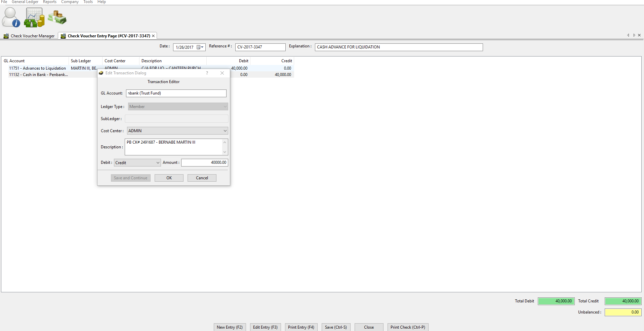
Task: Click the Explanation field
Action: (x=399, y=47)
